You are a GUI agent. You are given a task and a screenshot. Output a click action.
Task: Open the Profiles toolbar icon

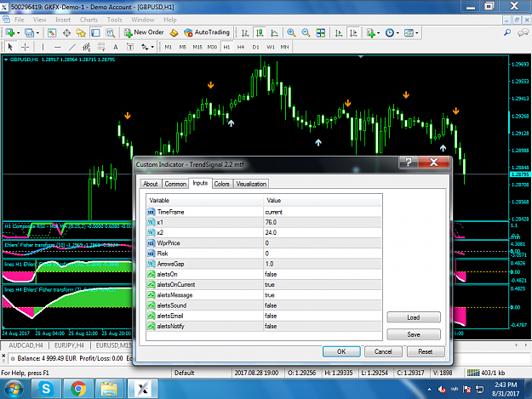[x=29, y=33]
